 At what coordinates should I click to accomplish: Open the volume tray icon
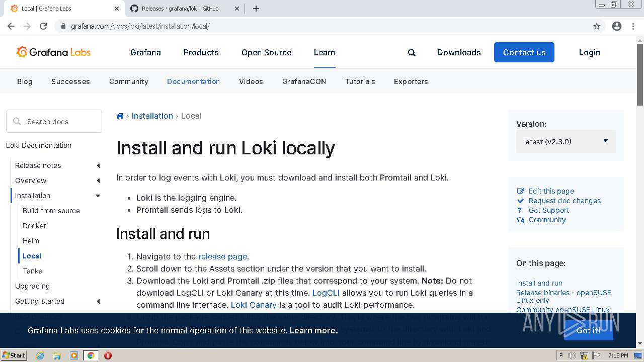572,355
